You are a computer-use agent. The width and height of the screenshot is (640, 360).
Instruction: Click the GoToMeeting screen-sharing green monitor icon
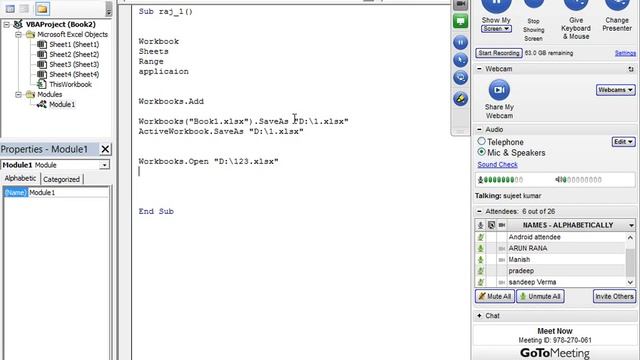pos(460,21)
